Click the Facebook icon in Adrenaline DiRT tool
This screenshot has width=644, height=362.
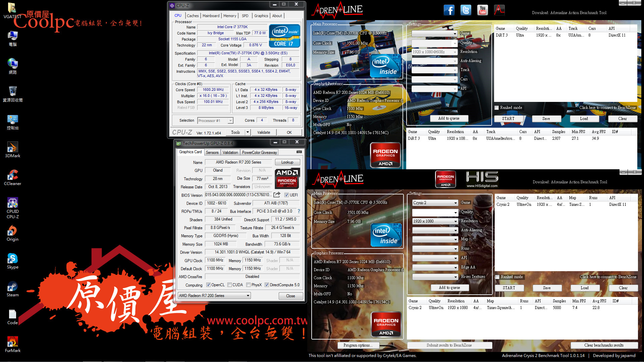(x=449, y=10)
